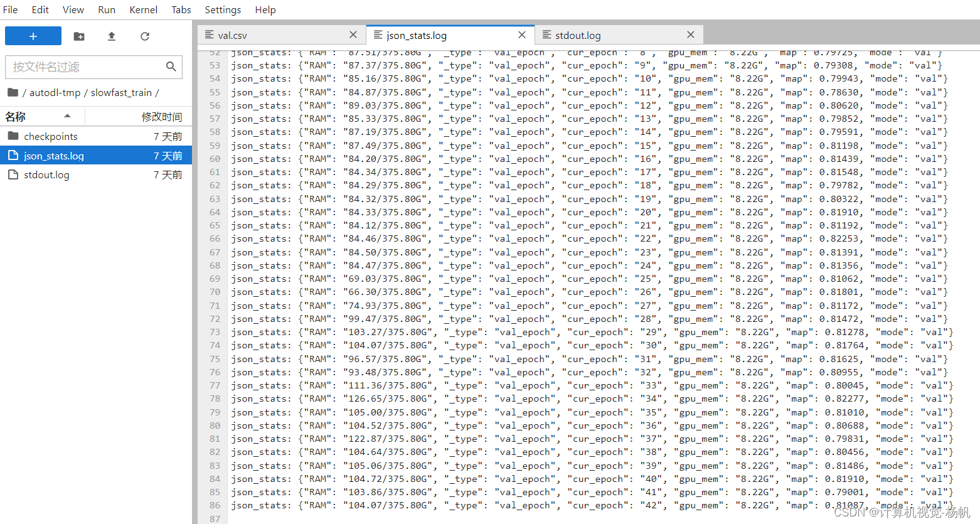Open the Tabs menu
The image size is (980, 524).
[181, 9]
